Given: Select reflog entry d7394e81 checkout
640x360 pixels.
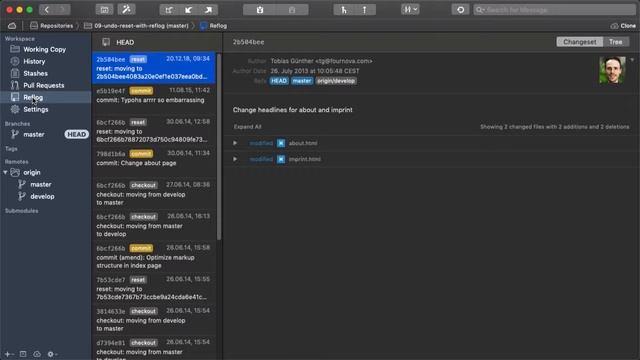Looking at the screenshot, I should click(153, 348).
